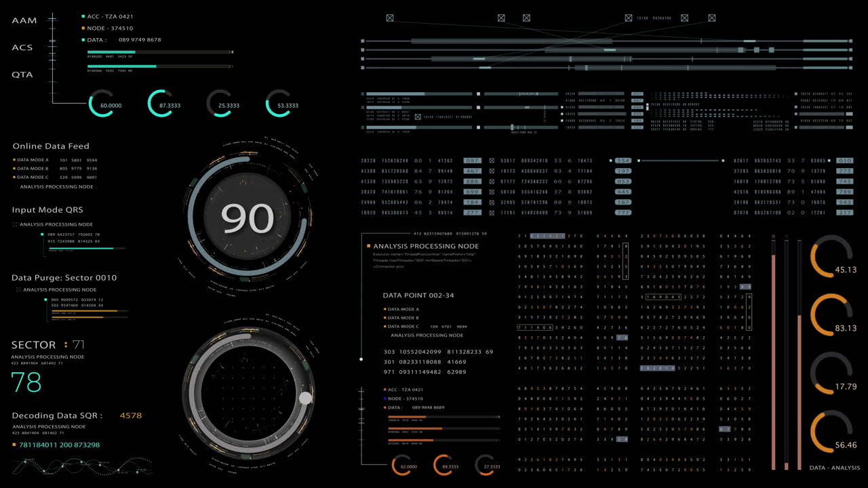
Task: Select the orange 45.13 ring gauge
Action: [x=831, y=256]
